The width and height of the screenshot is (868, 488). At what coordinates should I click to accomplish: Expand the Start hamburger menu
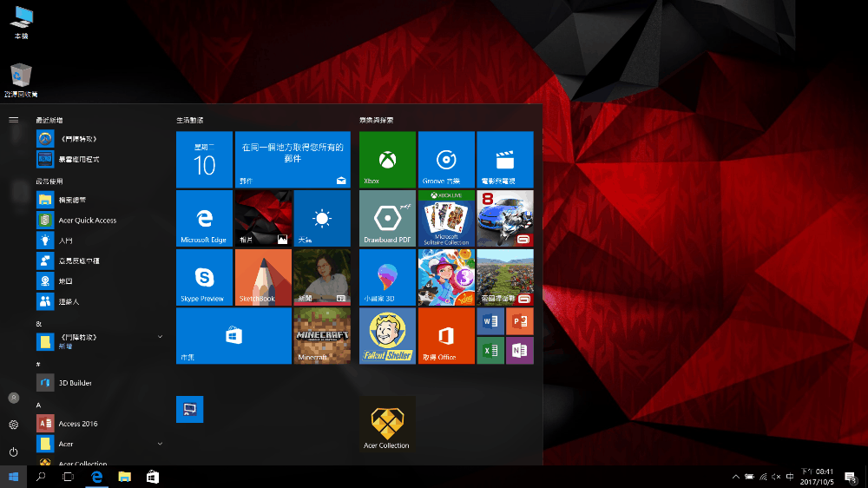[14, 120]
